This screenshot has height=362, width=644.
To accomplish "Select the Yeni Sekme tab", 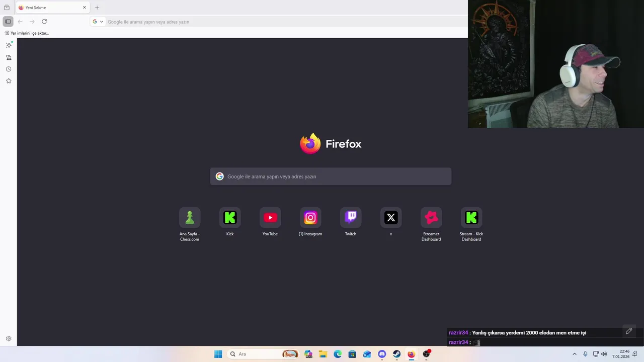I will tap(52, 8).
